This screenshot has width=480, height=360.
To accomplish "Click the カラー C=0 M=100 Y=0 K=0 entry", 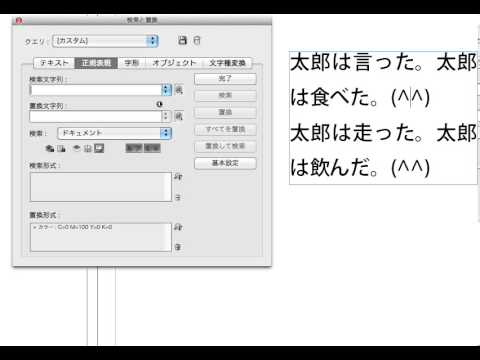I will [72, 227].
